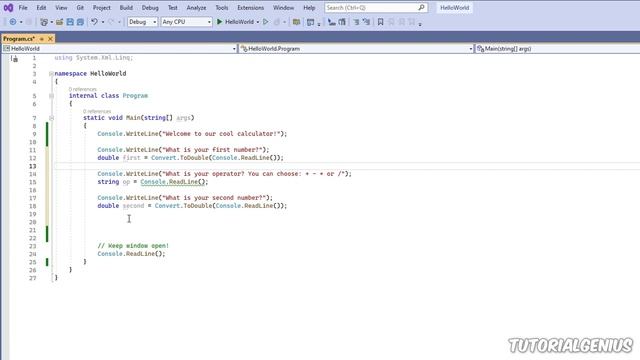Save the current file with Save icon

(70, 22)
